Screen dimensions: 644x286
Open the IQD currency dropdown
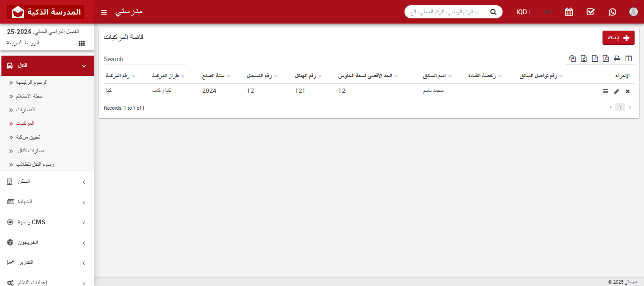(522, 12)
